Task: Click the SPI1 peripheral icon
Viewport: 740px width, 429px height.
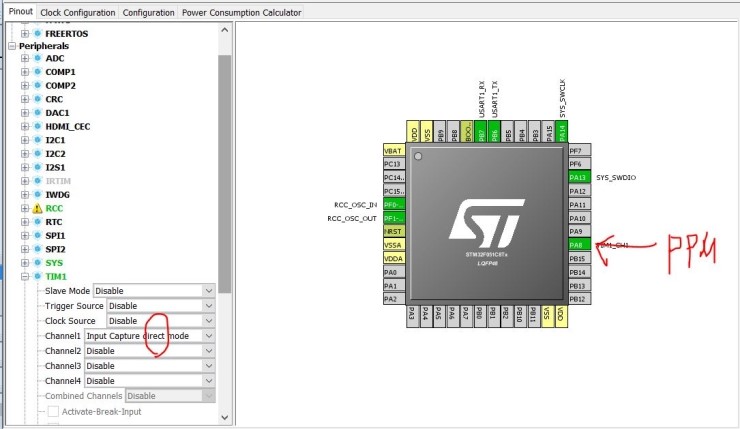Action: [x=37, y=236]
